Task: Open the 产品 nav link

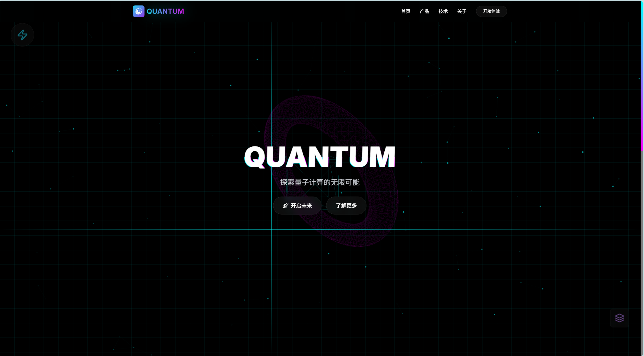Action: pyautogui.click(x=424, y=11)
